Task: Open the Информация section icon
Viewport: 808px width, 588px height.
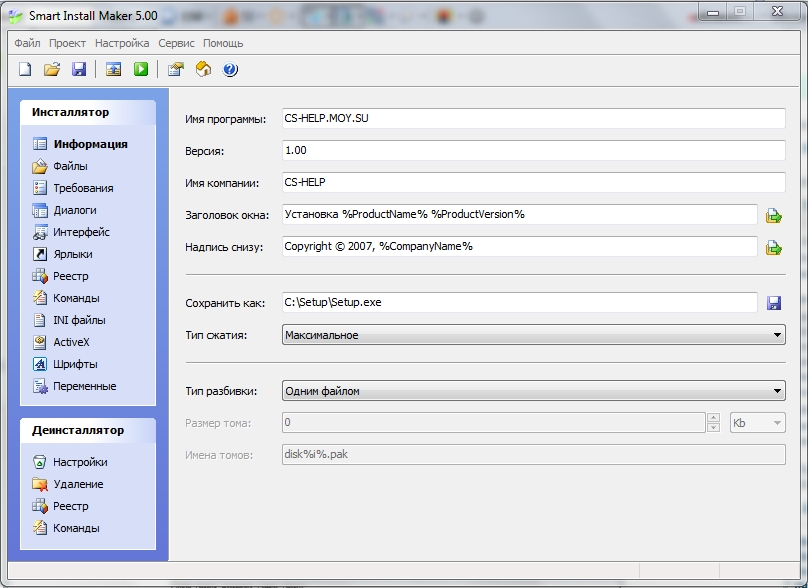Action: tap(40, 144)
